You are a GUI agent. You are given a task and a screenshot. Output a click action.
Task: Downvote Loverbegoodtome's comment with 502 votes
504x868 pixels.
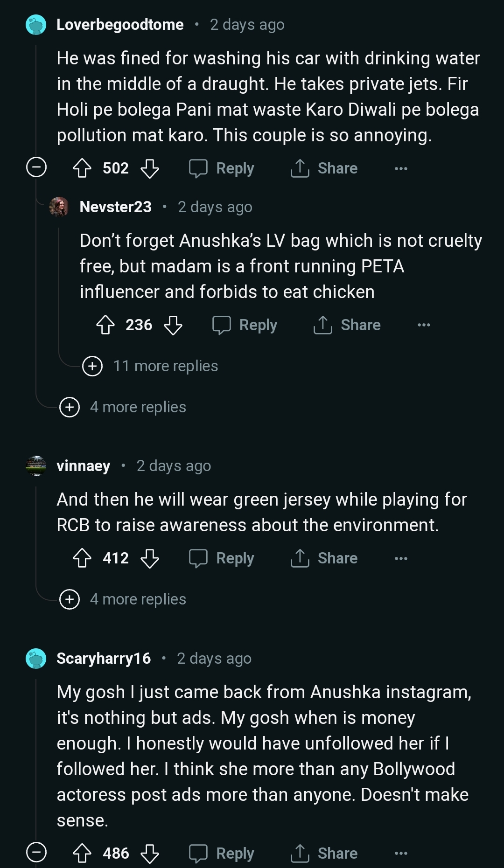[x=150, y=168]
